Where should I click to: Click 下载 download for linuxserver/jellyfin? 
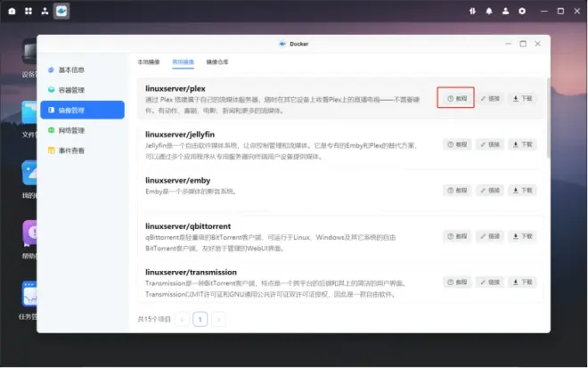pyautogui.click(x=523, y=144)
